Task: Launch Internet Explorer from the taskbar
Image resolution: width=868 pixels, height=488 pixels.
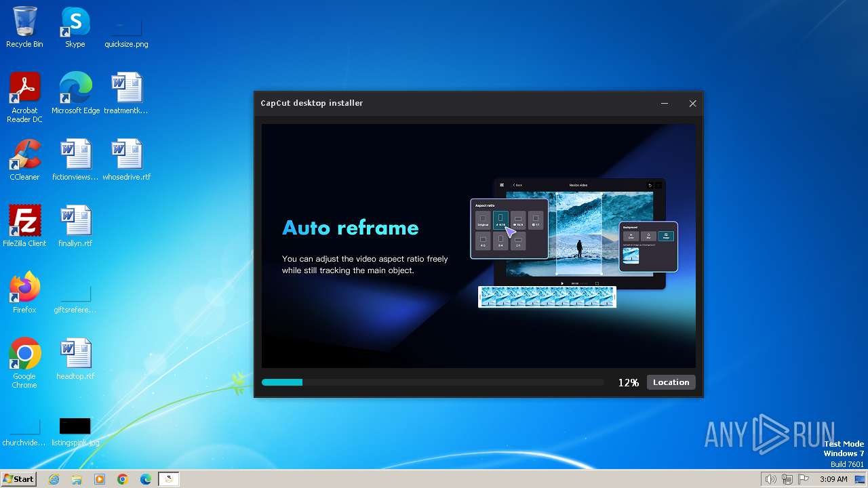Action: pyautogui.click(x=54, y=479)
